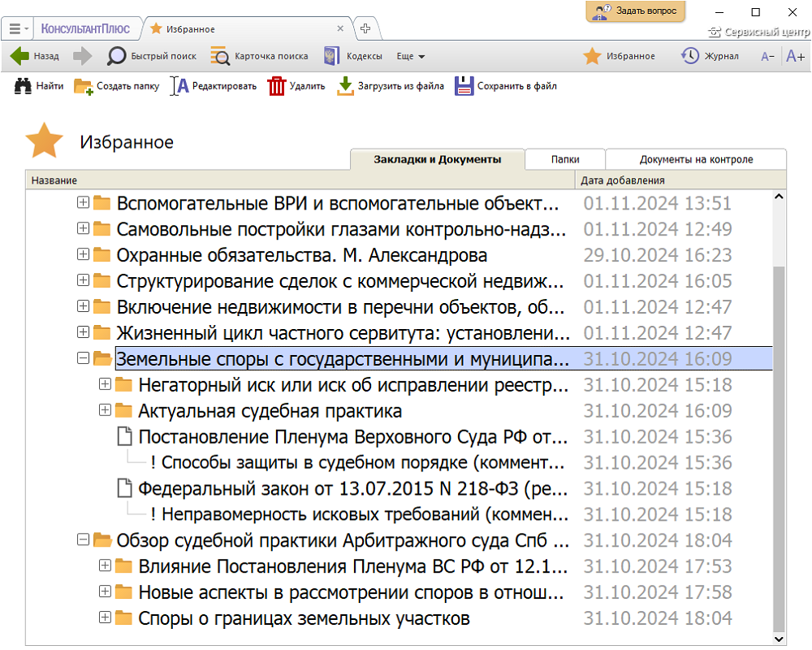Screen dimensions: 812x650
Task: Open the Еще dropdown menu
Action: 411,56
